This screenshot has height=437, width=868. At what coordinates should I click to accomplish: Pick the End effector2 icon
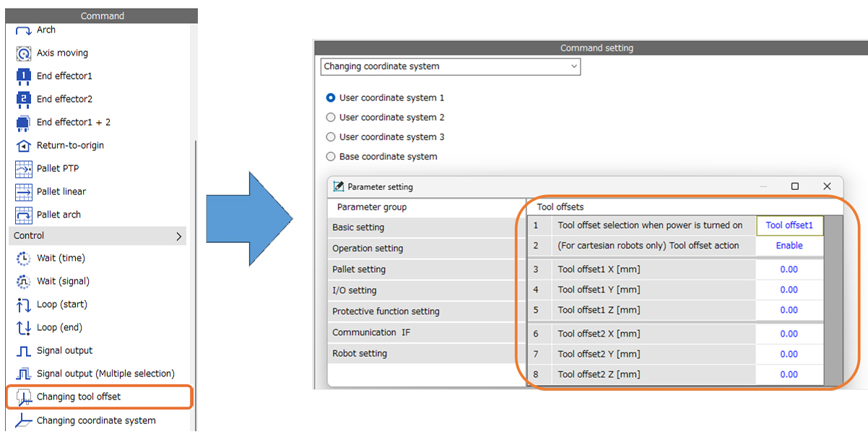point(24,100)
